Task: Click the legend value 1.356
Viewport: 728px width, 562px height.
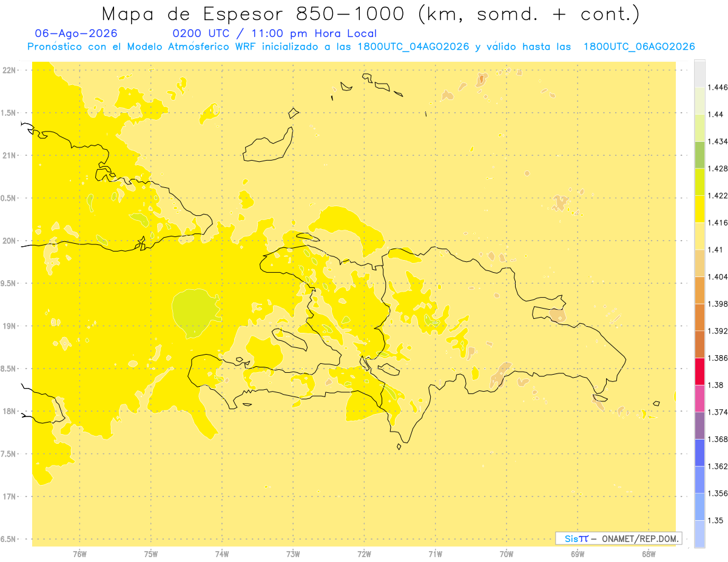Action: 718,493
